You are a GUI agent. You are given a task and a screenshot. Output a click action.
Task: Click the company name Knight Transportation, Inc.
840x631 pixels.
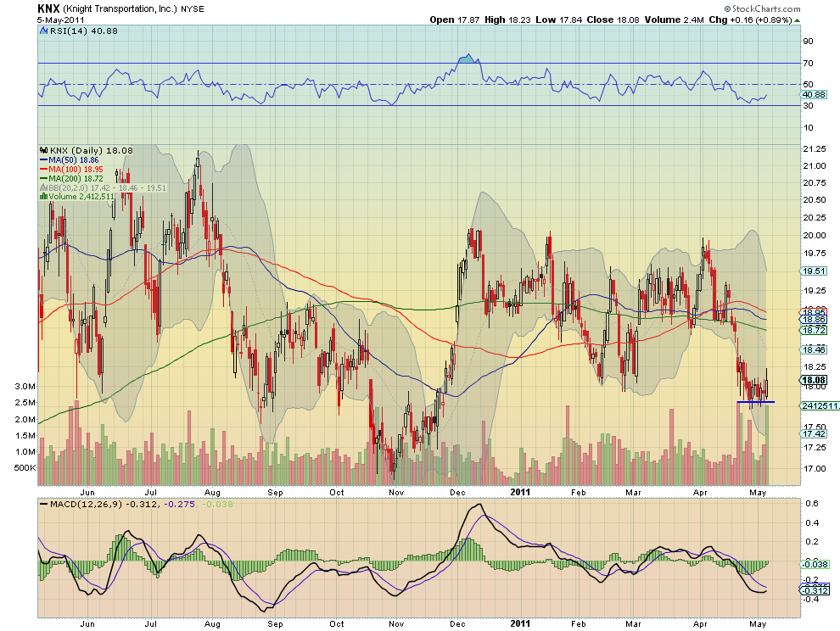pyautogui.click(x=120, y=9)
